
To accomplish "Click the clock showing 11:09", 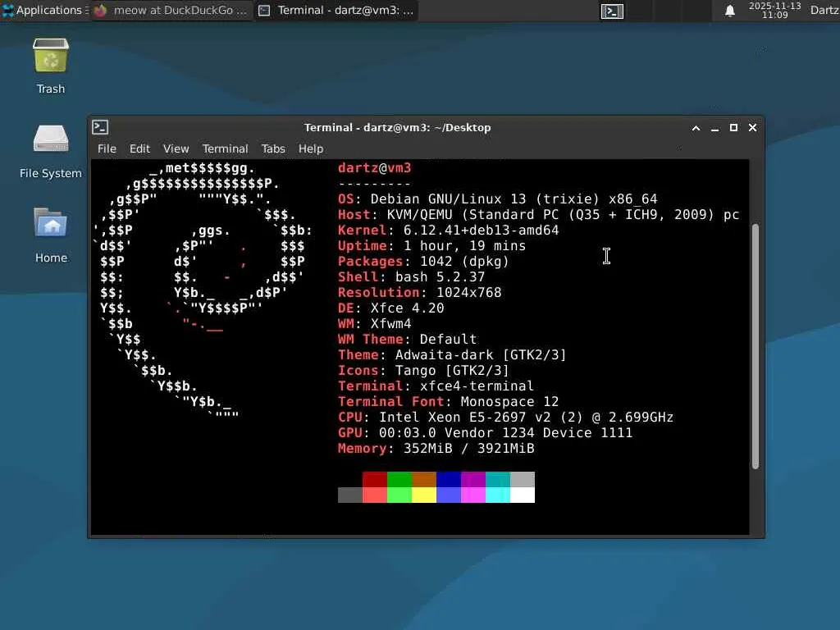I will pyautogui.click(x=774, y=10).
